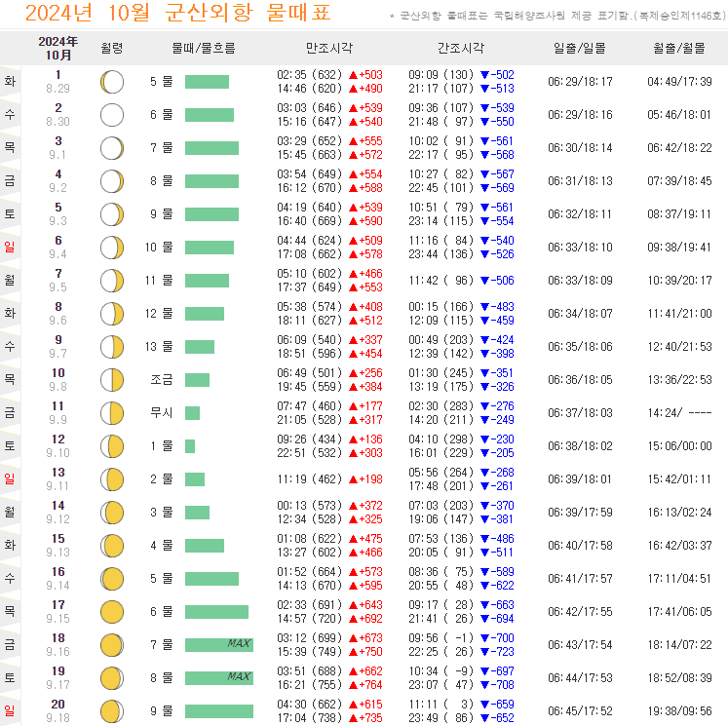Click moon phase icon for October 2
728x726 pixels.
click(x=112, y=115)
